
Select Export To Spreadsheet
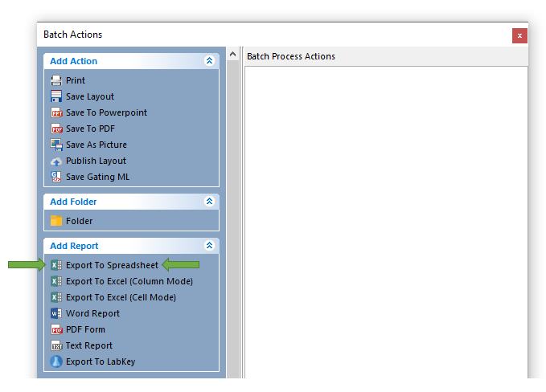pyautogui.click(x=112, y=265)
